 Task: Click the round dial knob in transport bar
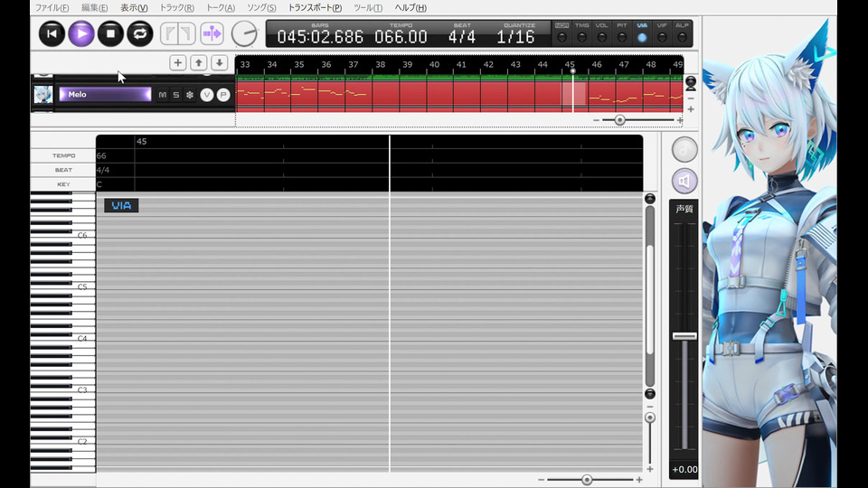tap(244, 33)
